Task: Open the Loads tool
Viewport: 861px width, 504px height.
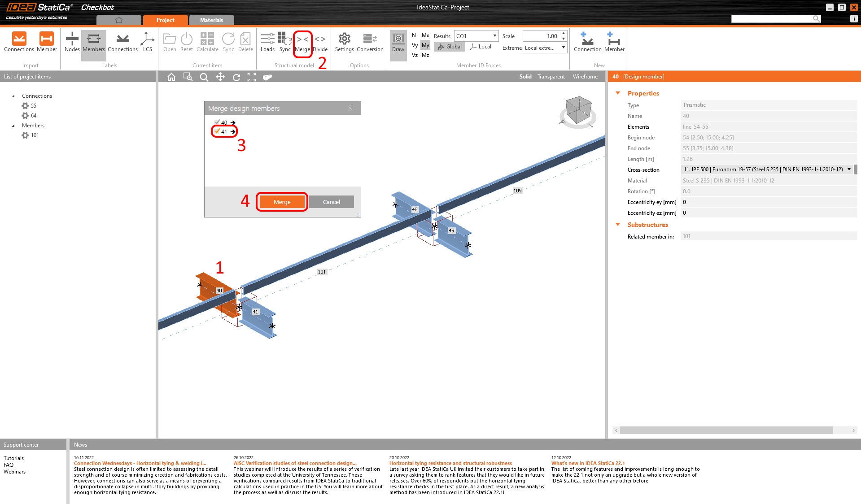Action: click(x=267, y=42)
